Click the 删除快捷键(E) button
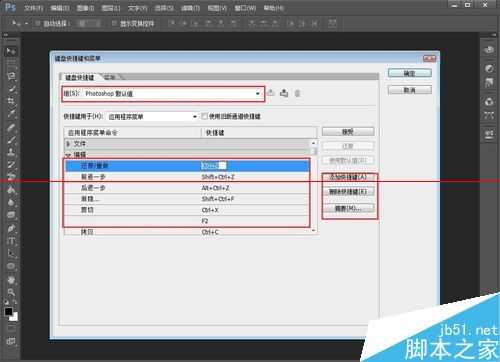500x362 pixels. [x=348, y=192]
